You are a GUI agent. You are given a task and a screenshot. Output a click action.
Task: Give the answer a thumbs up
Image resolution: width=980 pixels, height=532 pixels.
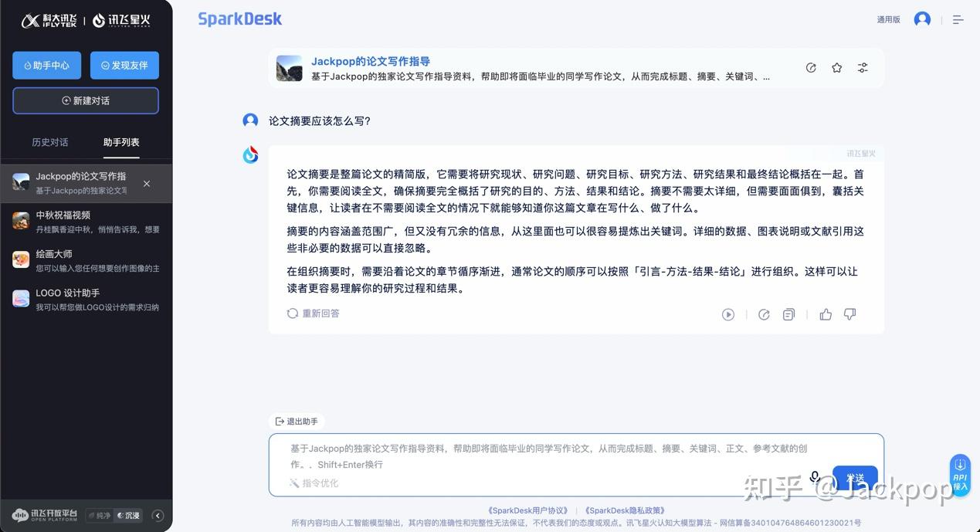pos(826,314)
